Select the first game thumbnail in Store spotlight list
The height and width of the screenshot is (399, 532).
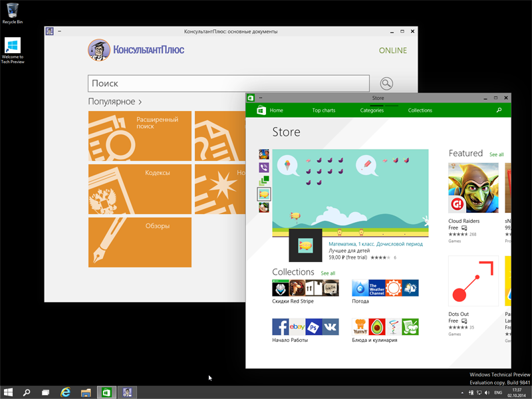264,154
